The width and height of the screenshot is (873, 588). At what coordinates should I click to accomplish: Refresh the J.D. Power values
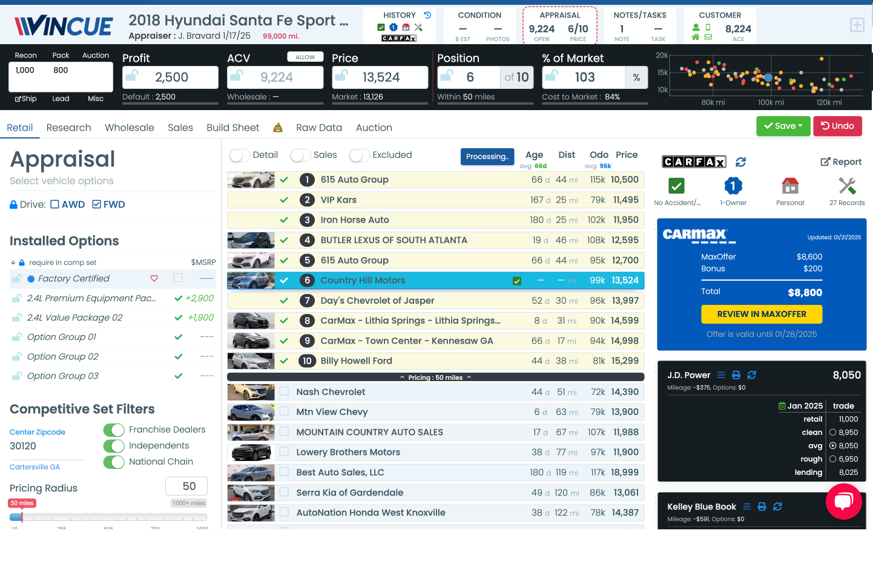coord(752,375)
